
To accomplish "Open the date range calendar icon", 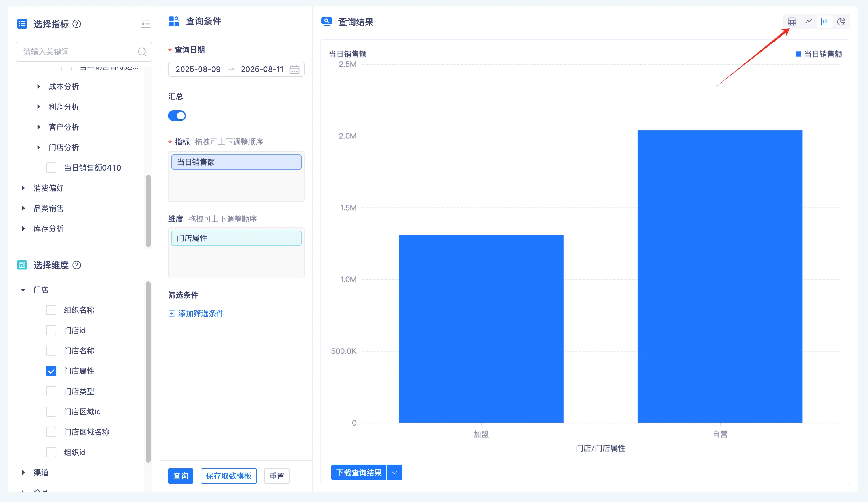I will coord(294,69).
